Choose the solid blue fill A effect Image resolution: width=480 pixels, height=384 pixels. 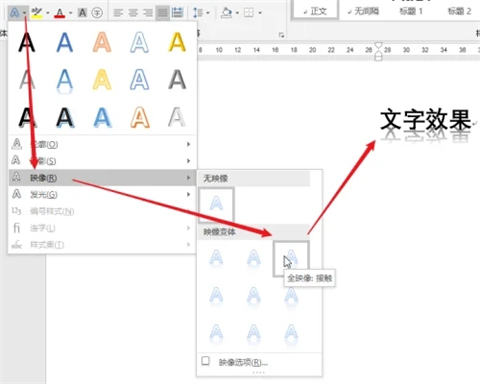(x=64, y=43)
